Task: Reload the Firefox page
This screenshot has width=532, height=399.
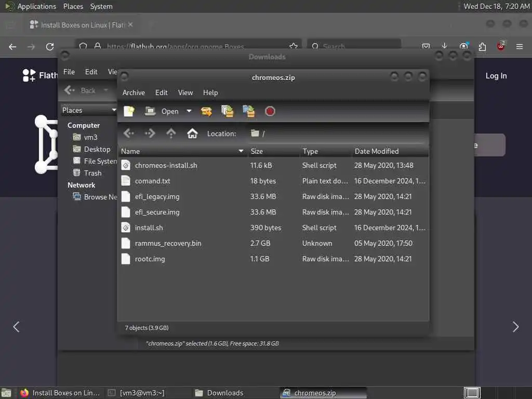Action: pyautogui.click(x=50, y=46)
